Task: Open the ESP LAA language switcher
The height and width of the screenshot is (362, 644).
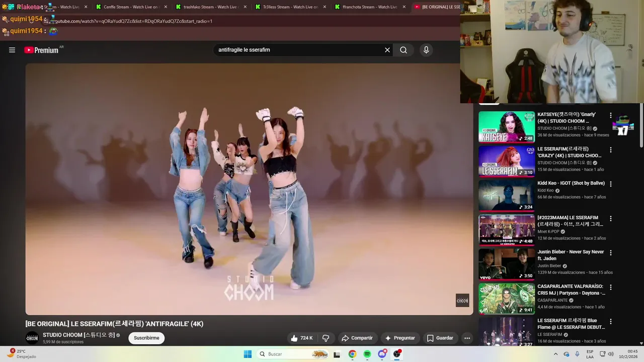Action: [x=590, y=354]
